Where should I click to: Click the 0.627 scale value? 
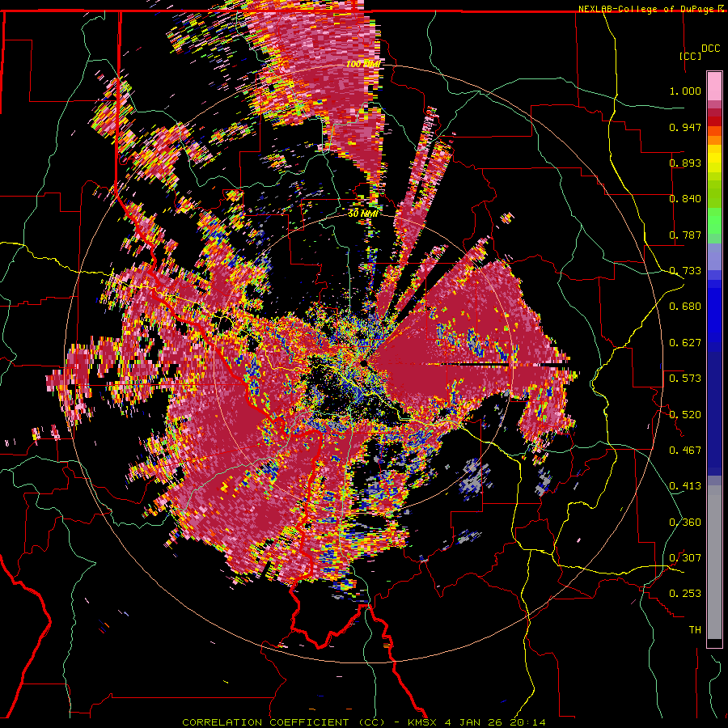685,343
